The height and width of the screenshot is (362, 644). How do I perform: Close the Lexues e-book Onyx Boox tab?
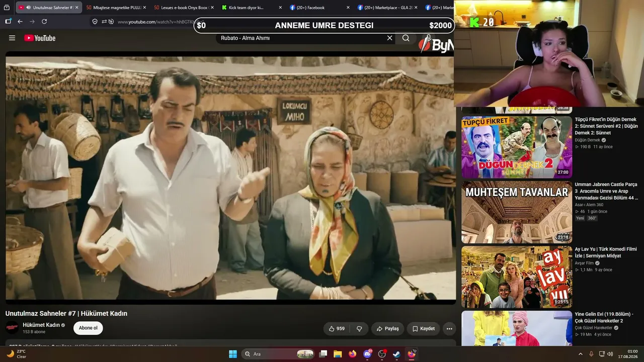tap(212, 8)
